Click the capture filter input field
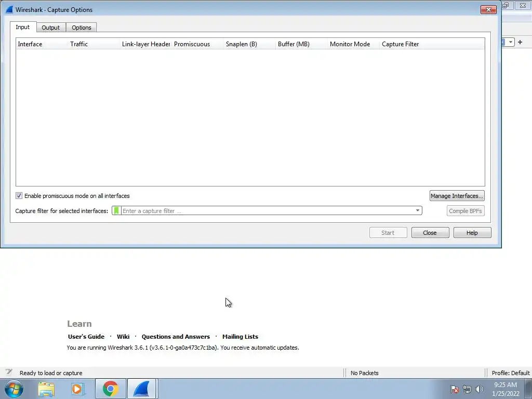The width and height of the screenshot is (532, 399). tap(268, 211)
